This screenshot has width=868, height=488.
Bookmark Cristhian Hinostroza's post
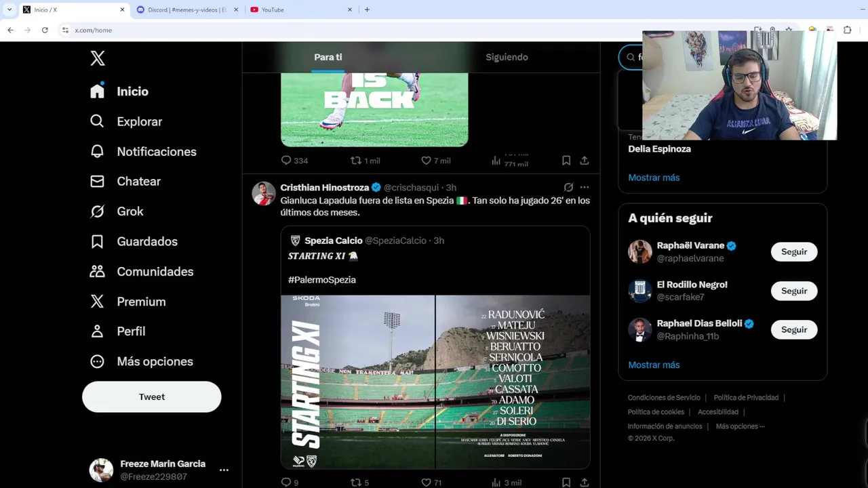(x=566, y=483)
